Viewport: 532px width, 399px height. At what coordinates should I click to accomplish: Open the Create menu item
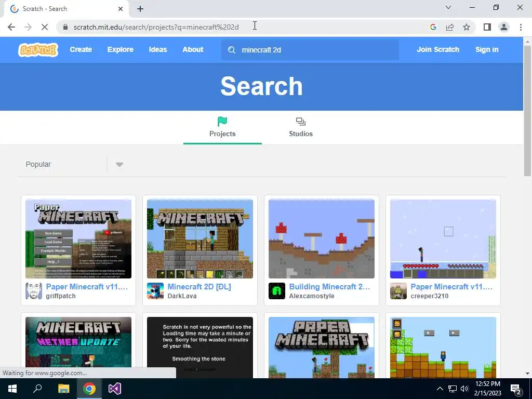coord(81,49)
